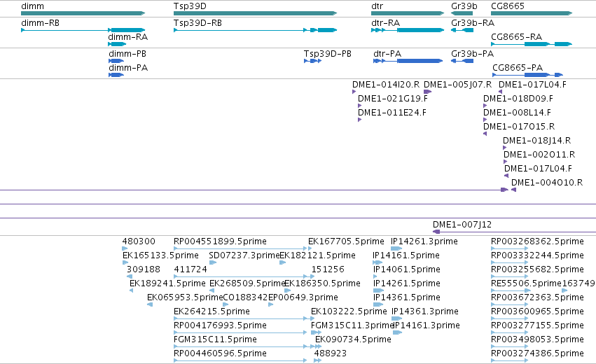Click the DME1-018D09.F label

pos(518,99)
